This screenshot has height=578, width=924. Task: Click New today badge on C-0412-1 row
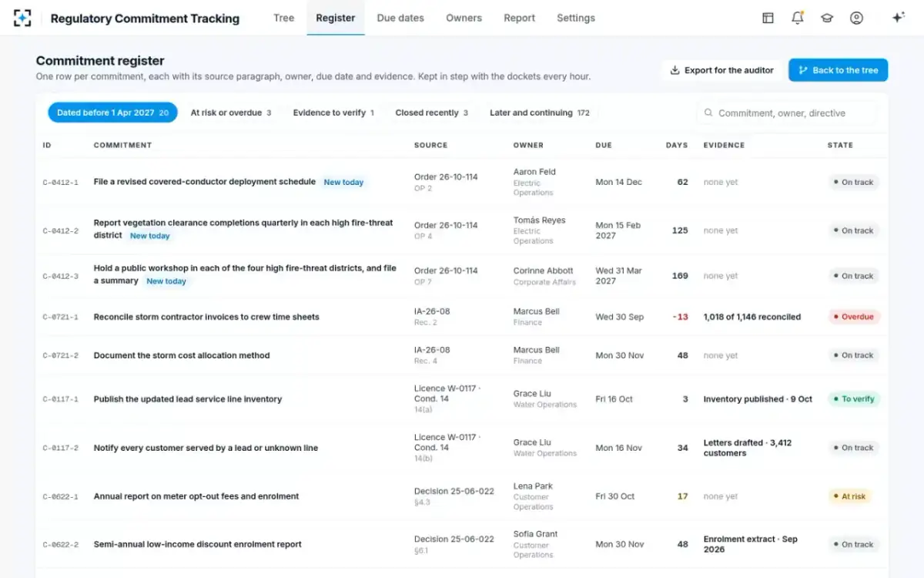coord(343,183)
